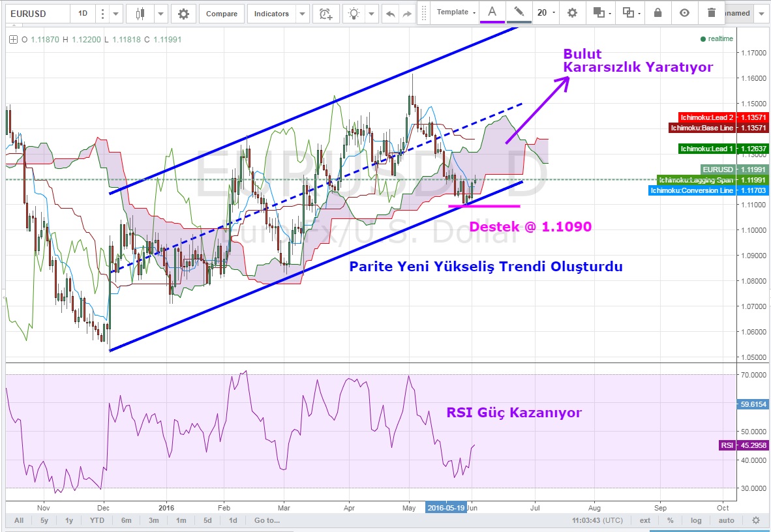Click the candlestick chart style icon
This screenshot has height=532, width=771.
pos(140,14)
